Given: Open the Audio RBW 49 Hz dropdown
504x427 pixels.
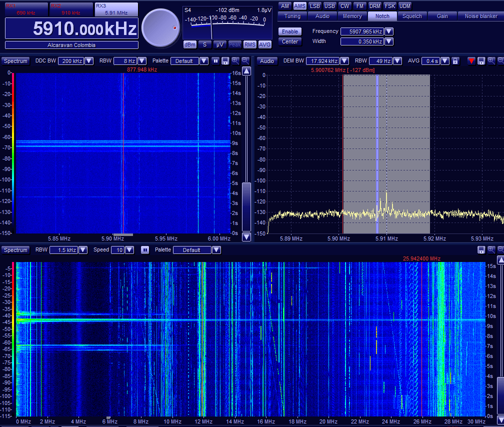Looking at the screenshot, I should (397, 61).
